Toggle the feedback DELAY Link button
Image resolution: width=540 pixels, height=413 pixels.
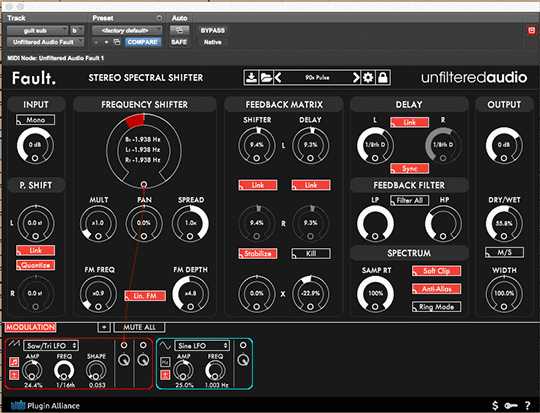[x=311, y=185]
